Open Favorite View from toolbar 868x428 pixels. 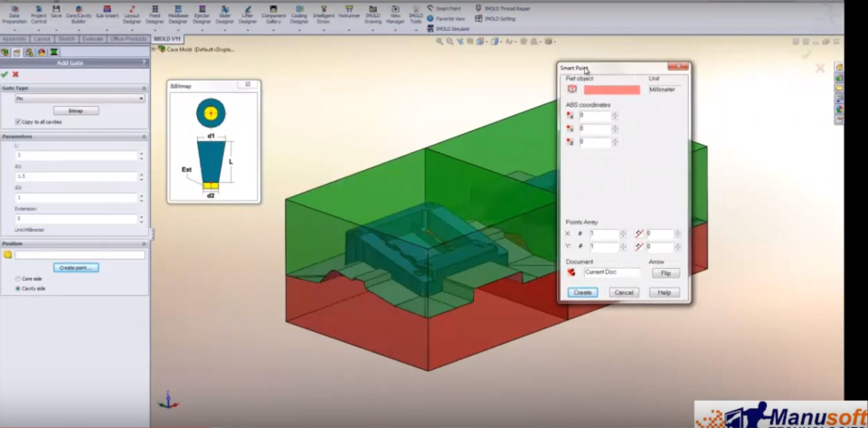(446, 19)
